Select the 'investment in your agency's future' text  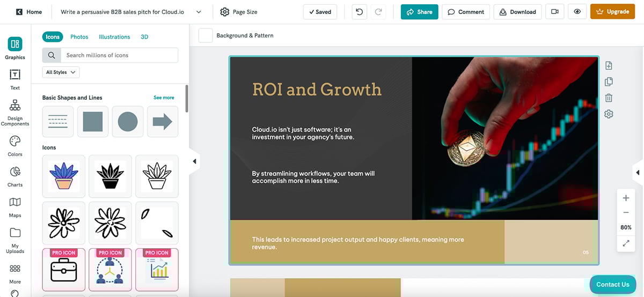coord(303,133)
